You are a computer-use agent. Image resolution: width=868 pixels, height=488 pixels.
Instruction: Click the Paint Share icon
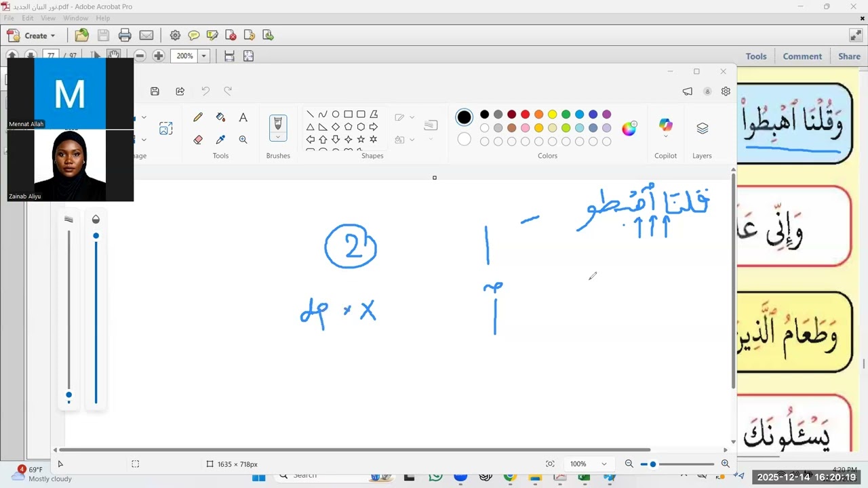click(180, 91)
